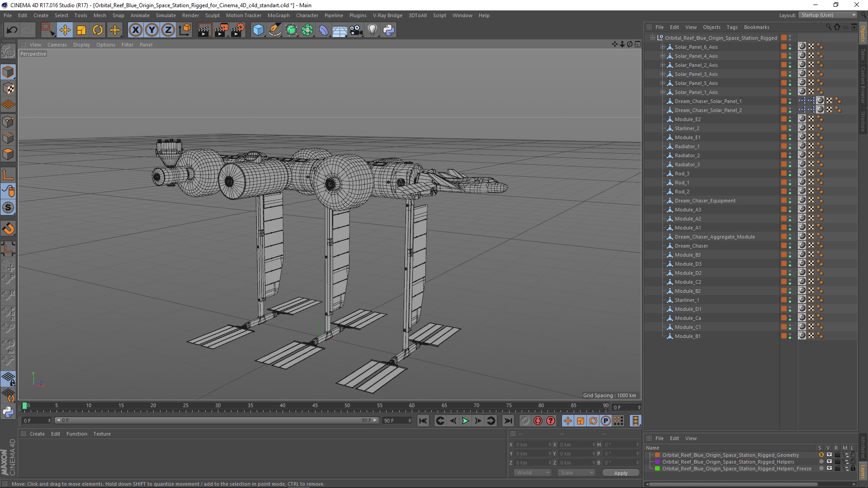Open the V-Ray Bridge menu

tap(387, 15)
